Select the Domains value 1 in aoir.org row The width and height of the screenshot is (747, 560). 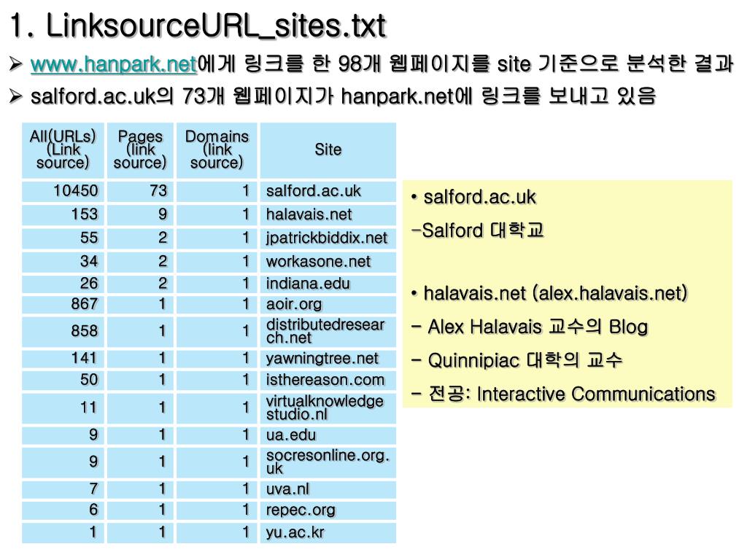click(x=246, y=304)
